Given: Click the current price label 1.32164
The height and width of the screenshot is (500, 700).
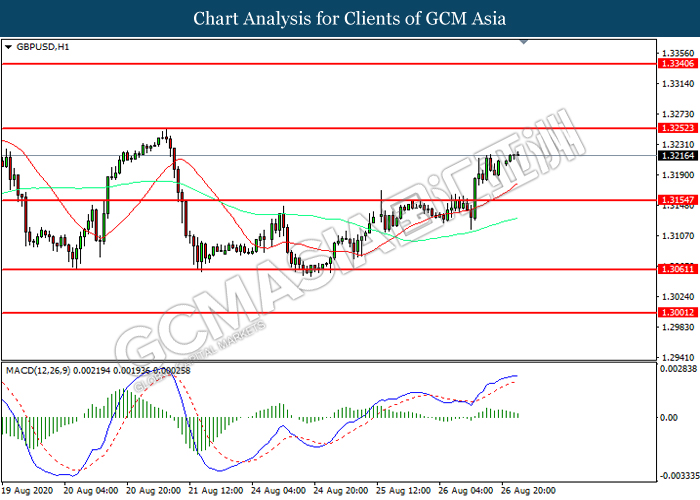Looking at the screenshot, I should point(677,155).
